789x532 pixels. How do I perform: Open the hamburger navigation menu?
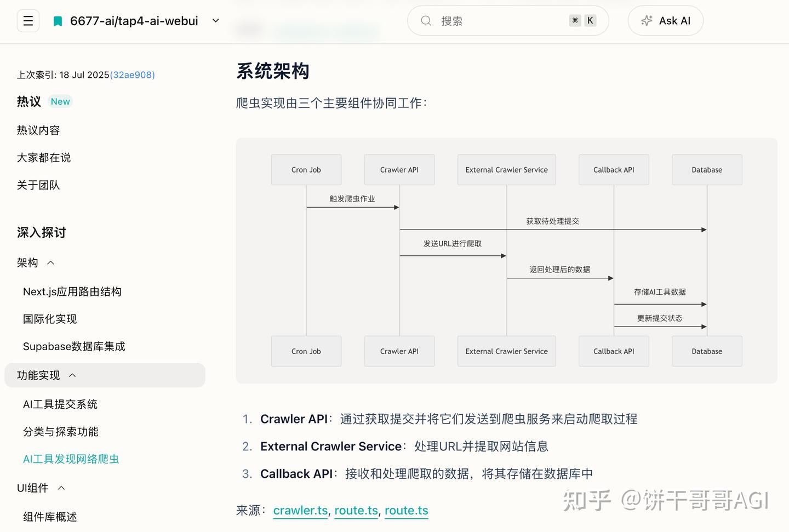pyautogui.click(x=27, y=20)
